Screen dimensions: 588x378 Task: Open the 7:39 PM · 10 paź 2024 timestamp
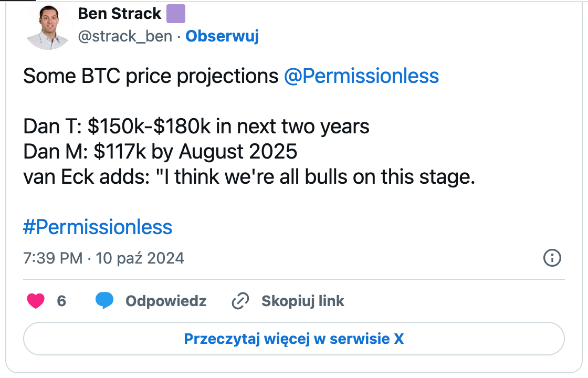pos(103,258)
